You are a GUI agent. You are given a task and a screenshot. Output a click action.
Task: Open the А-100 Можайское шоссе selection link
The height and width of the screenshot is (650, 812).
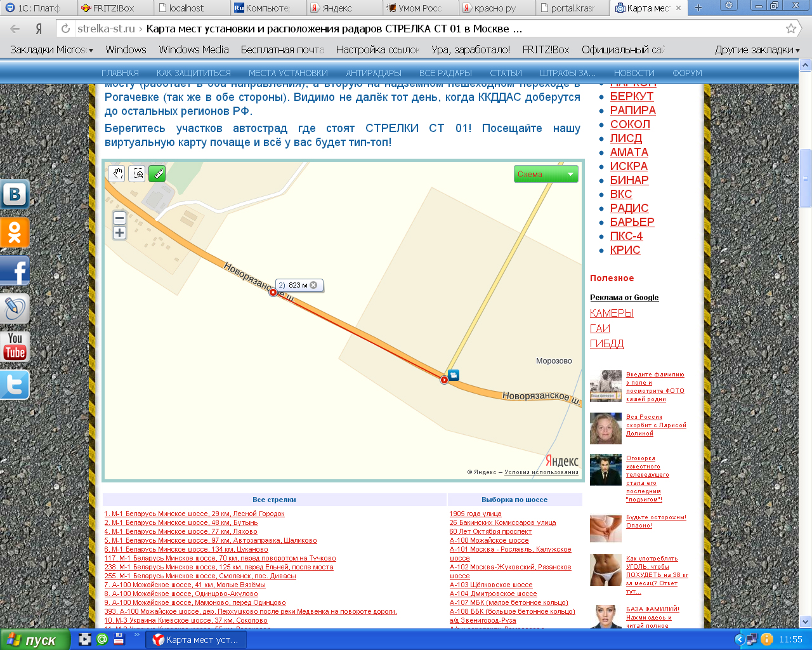click(489, 540)
